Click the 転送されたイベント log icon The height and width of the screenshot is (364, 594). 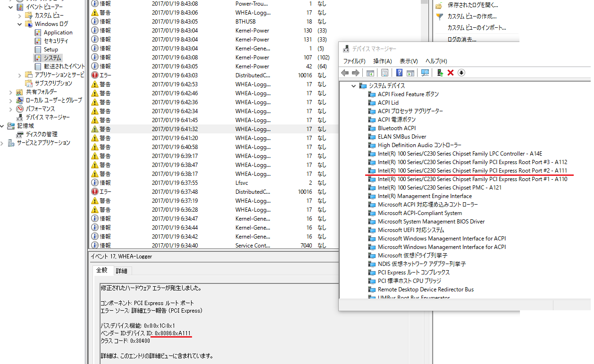pyautogui.click(x=38, y=66)
